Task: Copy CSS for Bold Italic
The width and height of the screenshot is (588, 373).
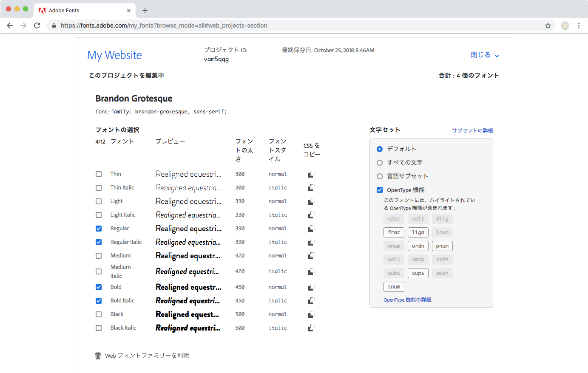Action: [x=312, y=301]
